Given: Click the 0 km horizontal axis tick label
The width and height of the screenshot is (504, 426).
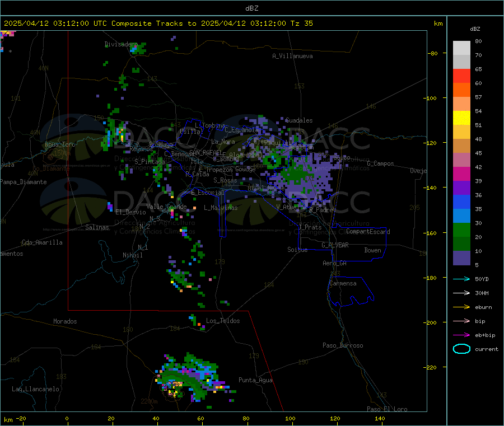Looking at the screenshot, I should click(x=67, y=418).
